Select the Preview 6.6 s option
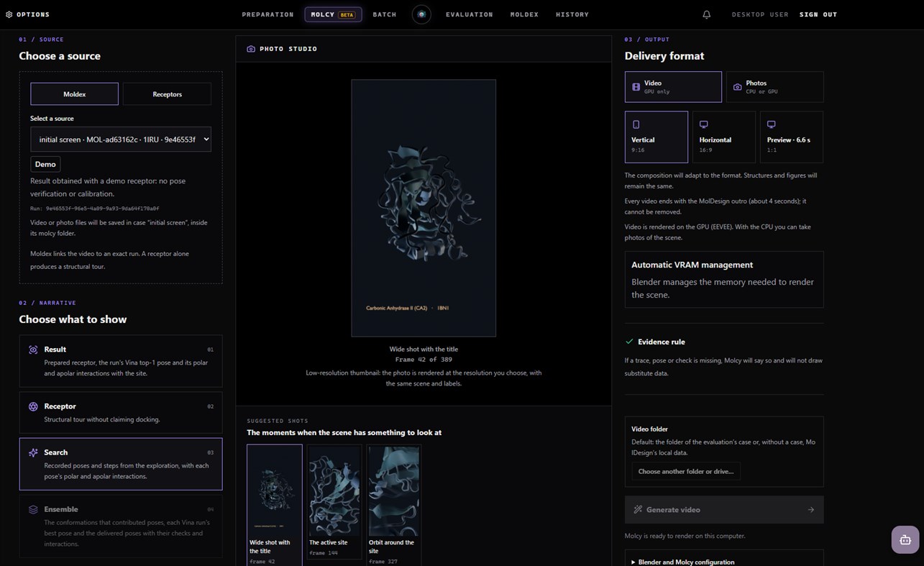The height and width of the screenshot is (566, 924). pos(792,137)
